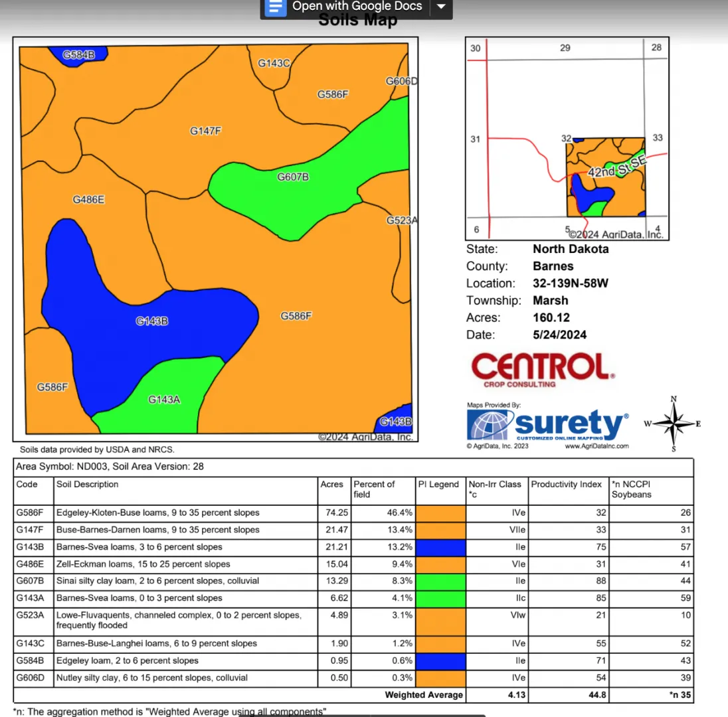
Task: Expand the Open with dropdown arrow
Action: click(441, 7)
